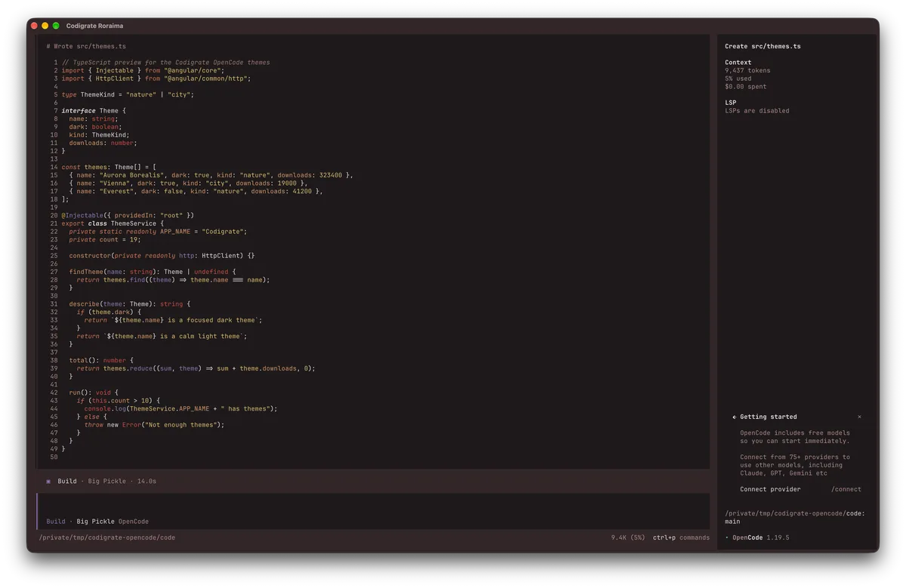Click the LSP heading in sidebar
The image size is (906, 588).
(730, 103)
